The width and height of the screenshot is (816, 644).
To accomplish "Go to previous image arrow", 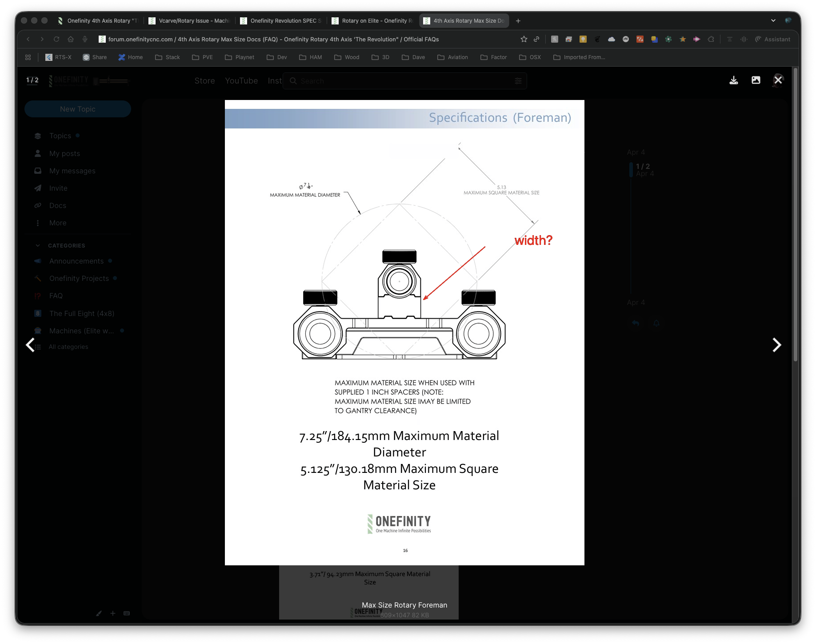I will (30, 345).
